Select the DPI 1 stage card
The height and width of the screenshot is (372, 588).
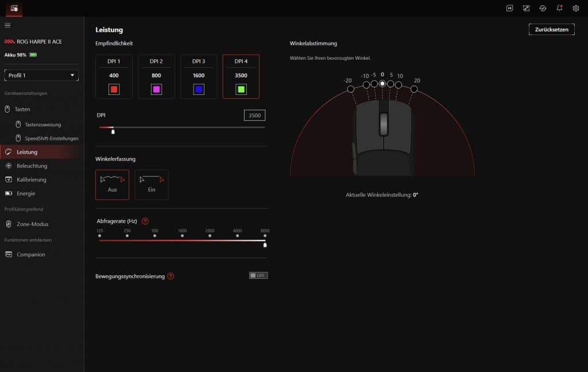tap(114, 76)
